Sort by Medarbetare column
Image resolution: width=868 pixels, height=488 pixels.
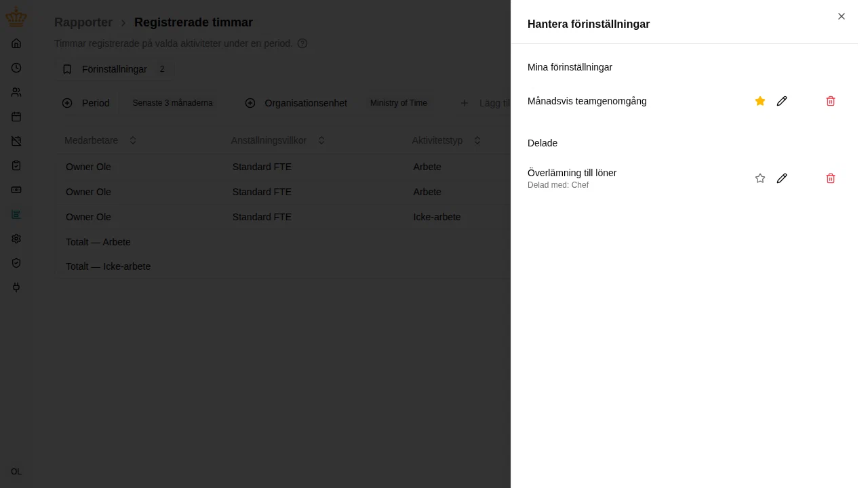pos(100,140)
